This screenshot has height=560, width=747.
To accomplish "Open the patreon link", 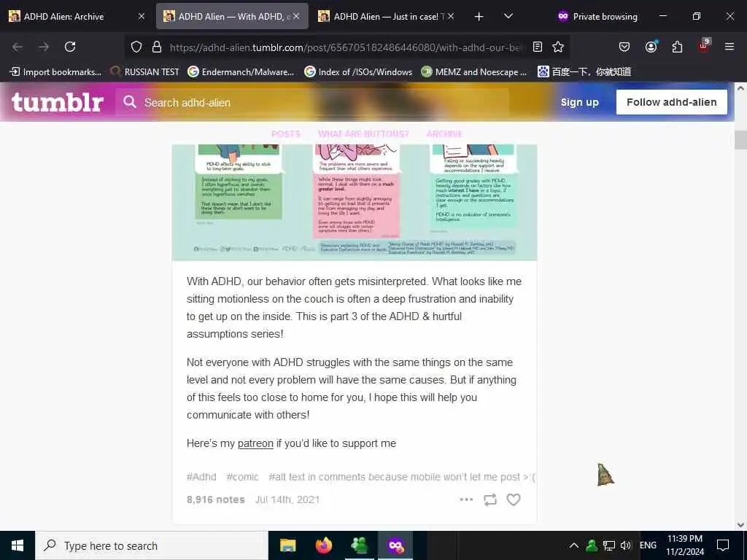I will pyautogui.click(x=255, y=443).
